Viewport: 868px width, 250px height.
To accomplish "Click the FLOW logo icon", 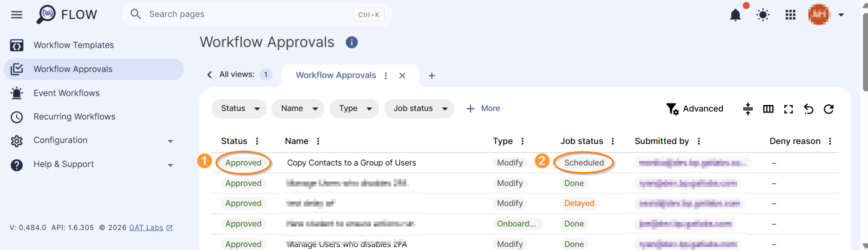I will [x=46, y=14].
